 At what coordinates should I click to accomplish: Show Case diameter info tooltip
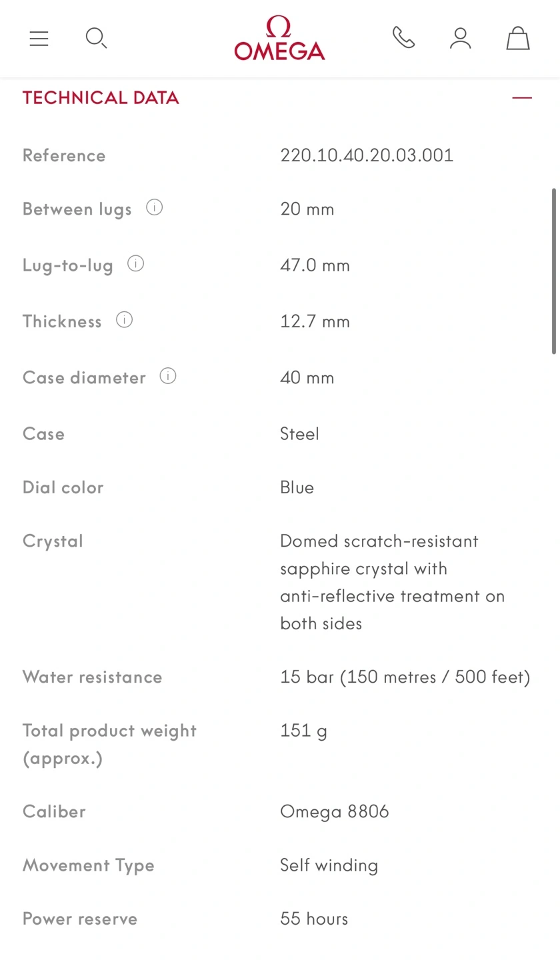[x=168, y=377]
